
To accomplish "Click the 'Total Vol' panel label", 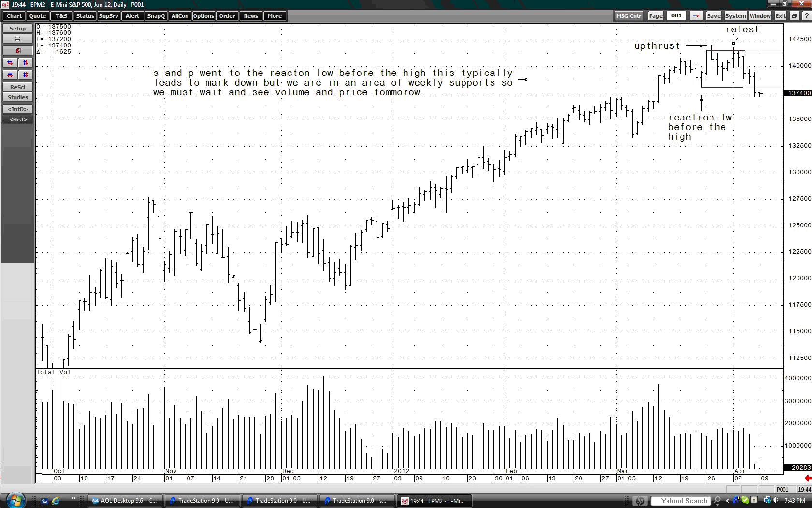I will click(x=53, y=372).
